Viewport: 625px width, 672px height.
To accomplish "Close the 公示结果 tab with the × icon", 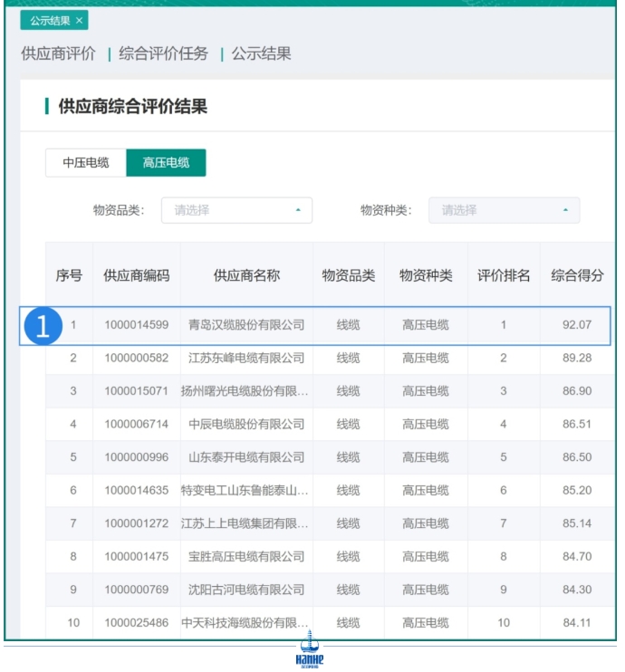I will click(x=79, y=20).
